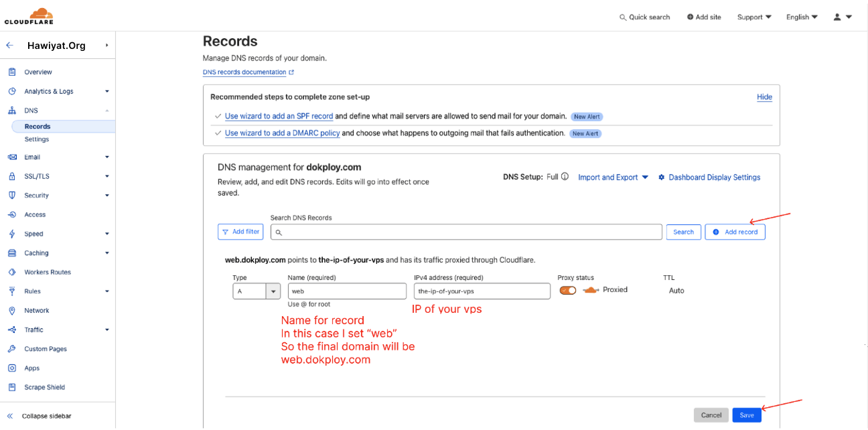Screen dimensions: 868x430
Task: Open the Traffic sidebar icon
Action: (x=12, y=330)
